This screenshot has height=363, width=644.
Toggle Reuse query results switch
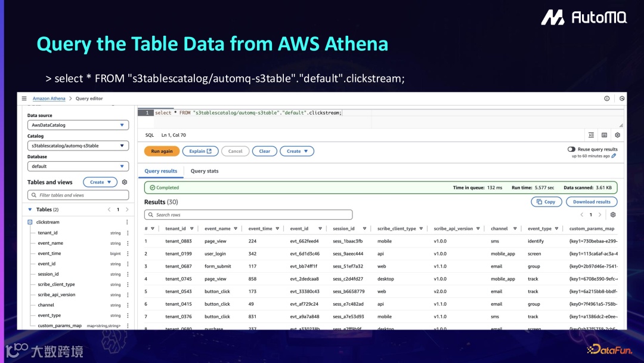[571, 149]
